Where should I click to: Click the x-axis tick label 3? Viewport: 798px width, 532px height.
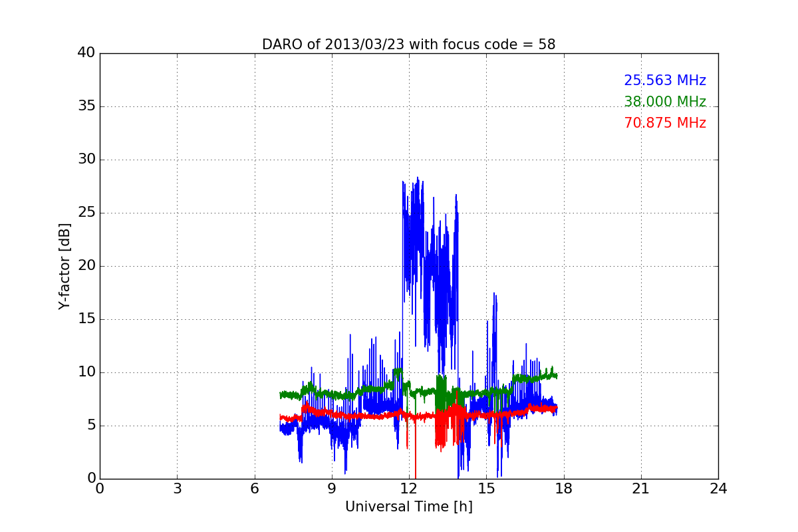177,489
